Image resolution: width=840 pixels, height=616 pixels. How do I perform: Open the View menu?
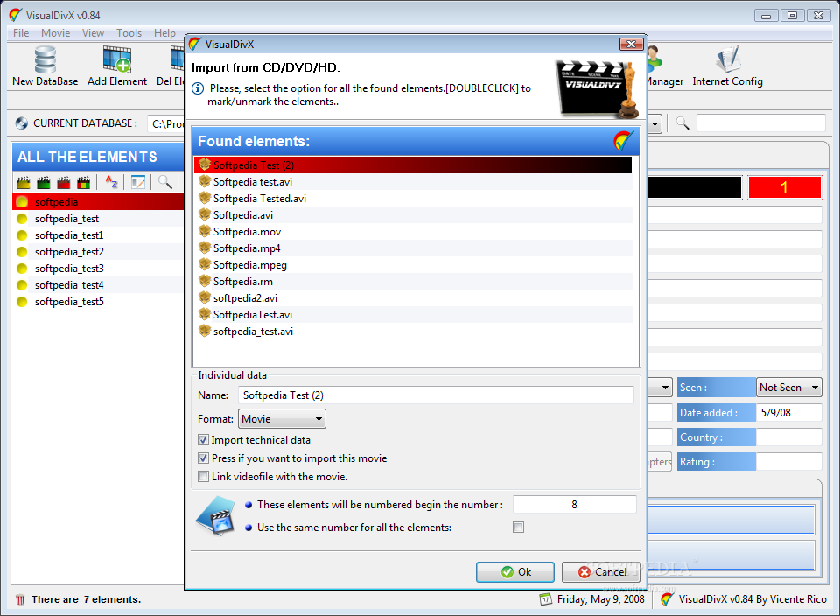point(93,33)
